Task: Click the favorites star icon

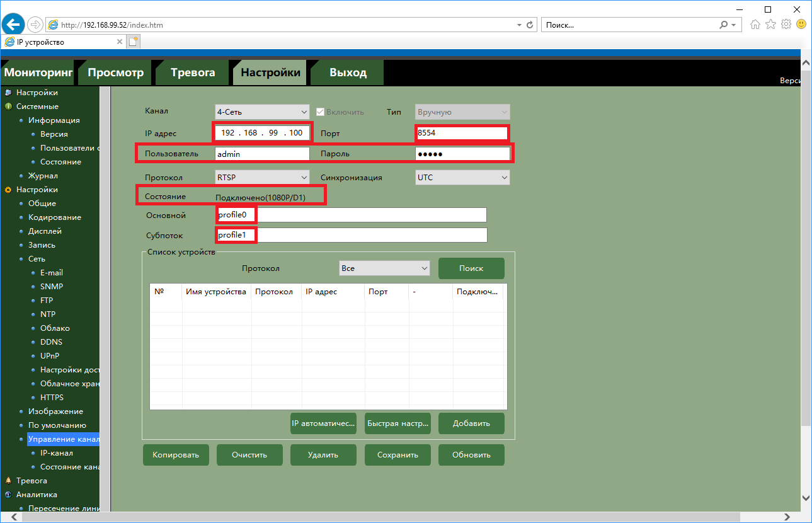Action: click(x=770, y=25)
